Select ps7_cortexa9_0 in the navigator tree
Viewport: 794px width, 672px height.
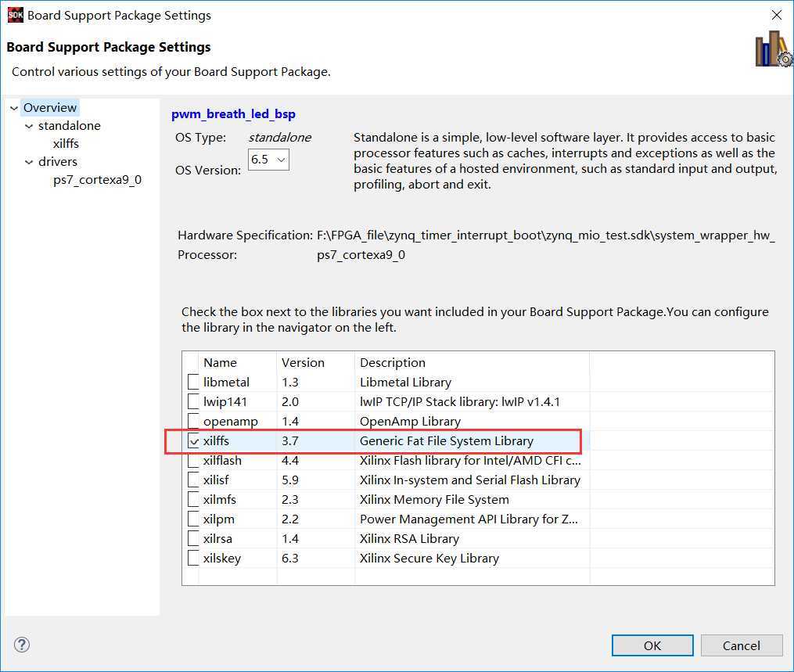point(97,180)
